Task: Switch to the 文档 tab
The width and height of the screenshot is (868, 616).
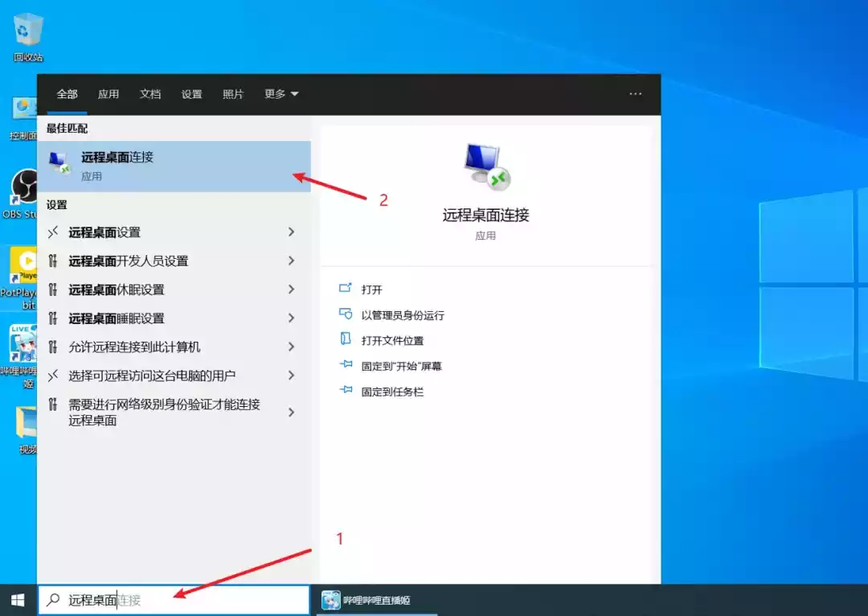Action: pyautogui.click(x=150, y=94)
